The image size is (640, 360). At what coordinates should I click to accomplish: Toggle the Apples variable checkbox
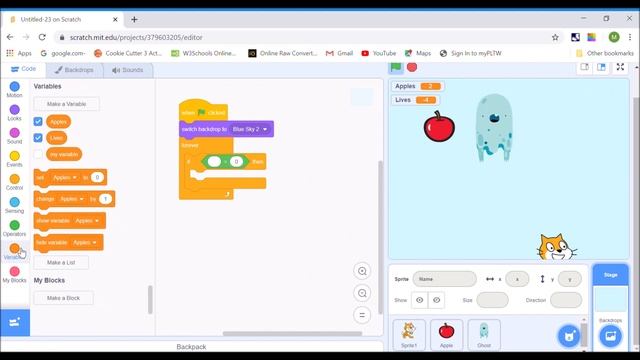(x=38, y=122)
